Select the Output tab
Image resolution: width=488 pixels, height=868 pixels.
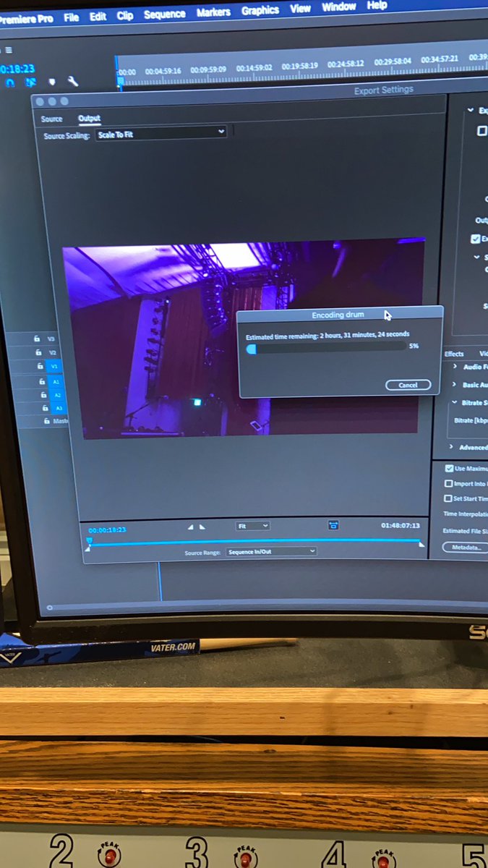[x=89, y=119]
